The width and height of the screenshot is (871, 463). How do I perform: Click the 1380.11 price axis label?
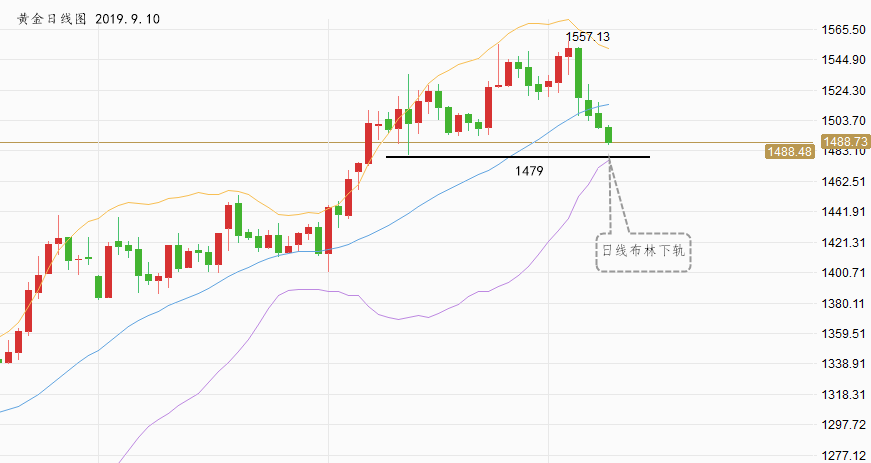[x=843, y=304]
